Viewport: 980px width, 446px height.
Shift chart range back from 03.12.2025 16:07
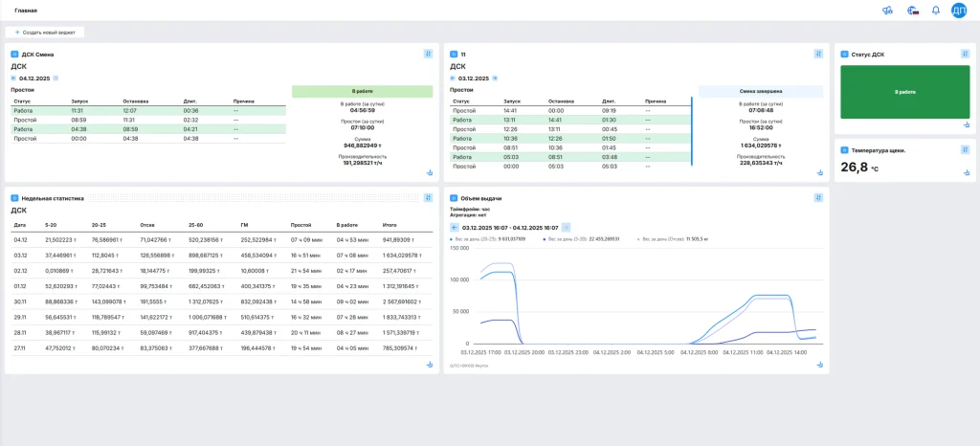455,228
